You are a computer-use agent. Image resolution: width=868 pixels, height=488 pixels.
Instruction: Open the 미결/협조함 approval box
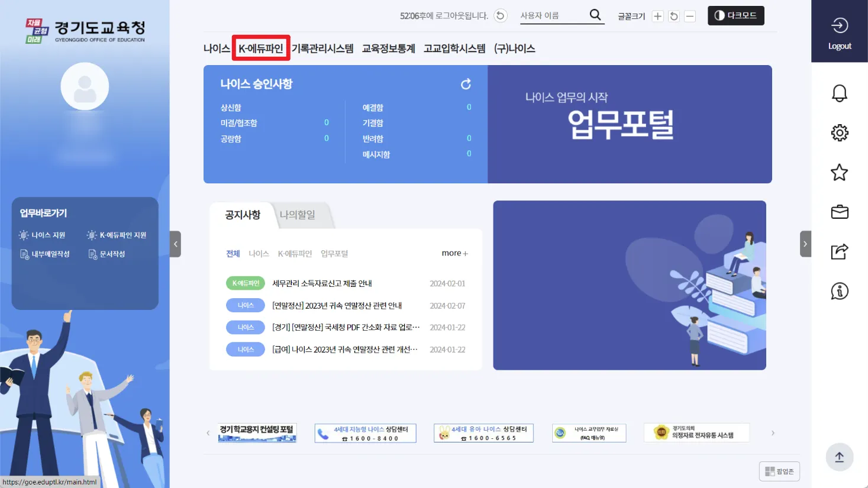pos(239,123)
